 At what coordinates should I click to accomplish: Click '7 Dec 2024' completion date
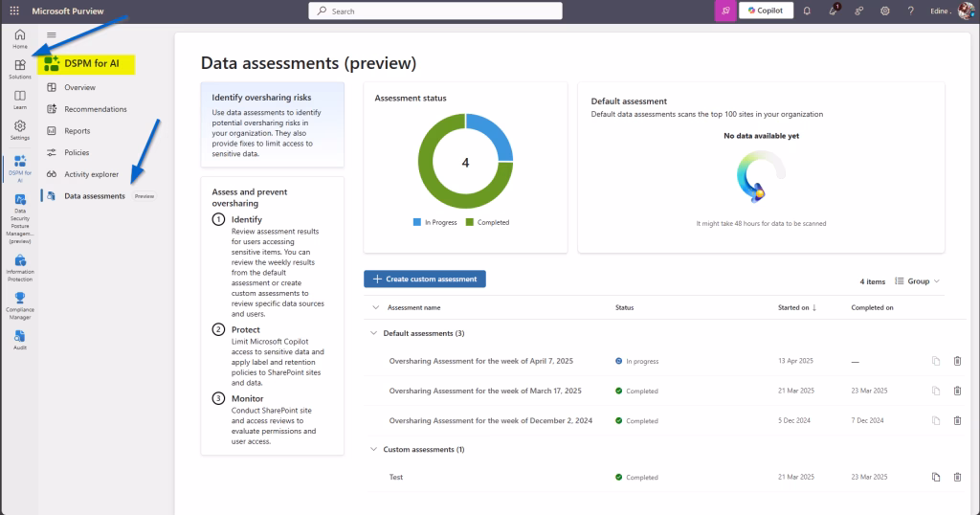click(867, 420)
